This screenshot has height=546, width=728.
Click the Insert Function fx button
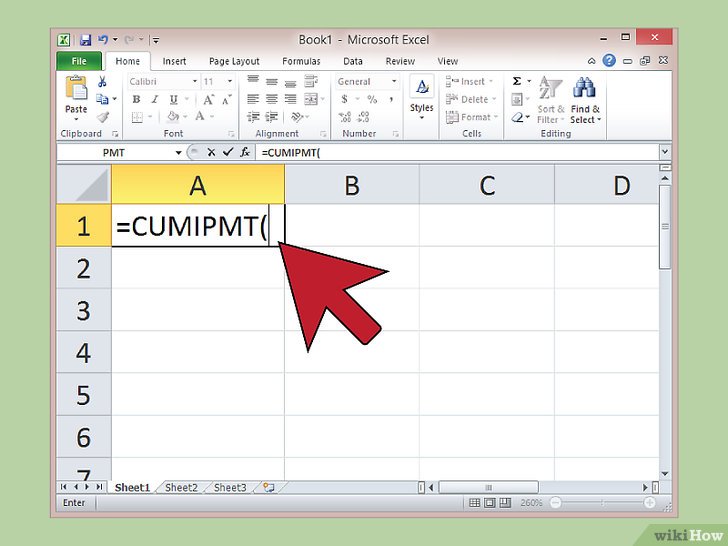click(x=245, y=152)
